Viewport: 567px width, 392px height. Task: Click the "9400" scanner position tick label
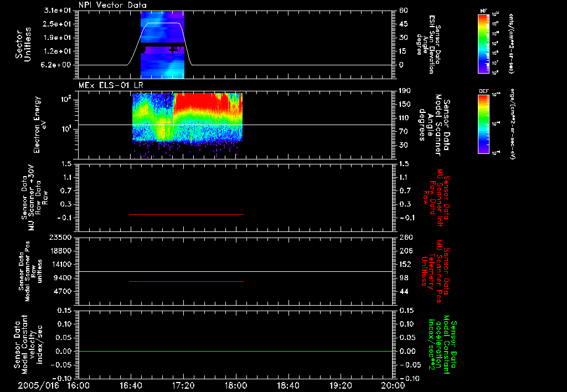click(x=62, y=278)
